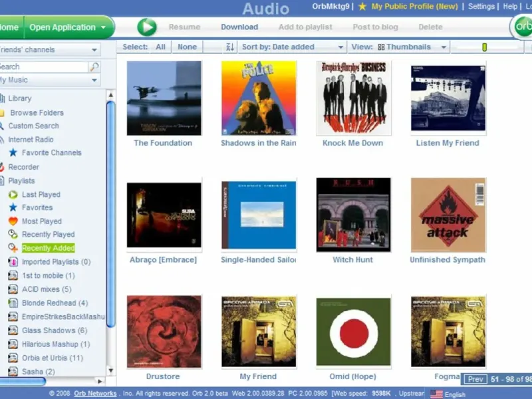Open My Public Profile (New) link
Screen dimensions: 532x399
[414, 7]
